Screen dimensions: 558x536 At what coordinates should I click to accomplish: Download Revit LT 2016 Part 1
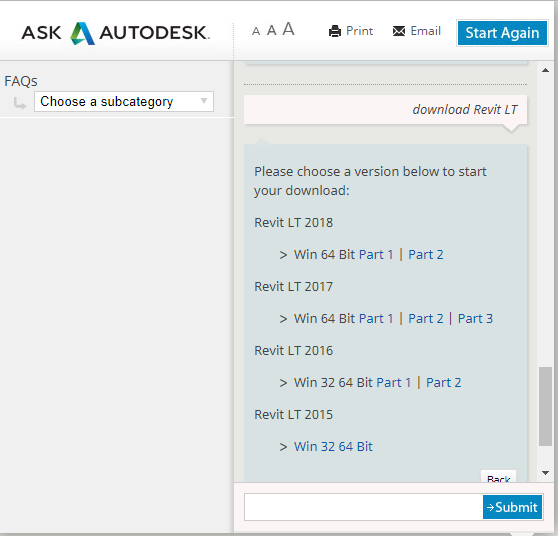(394, 383)
